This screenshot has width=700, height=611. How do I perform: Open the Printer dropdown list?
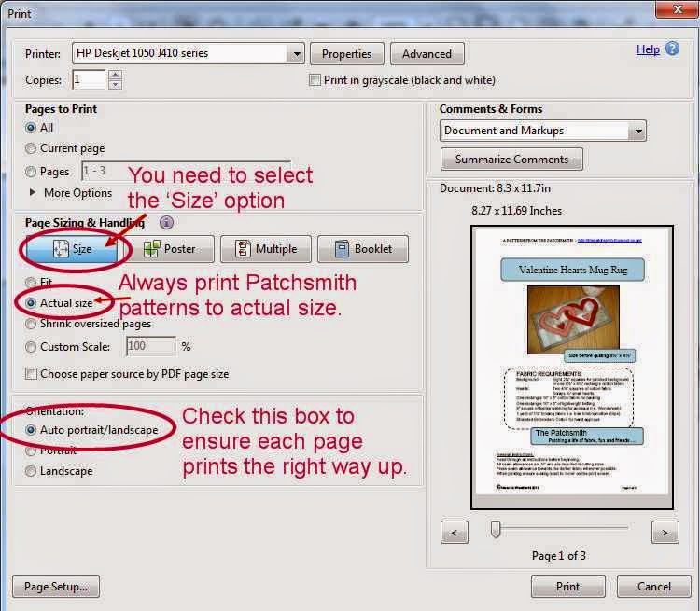click(297, 54)
